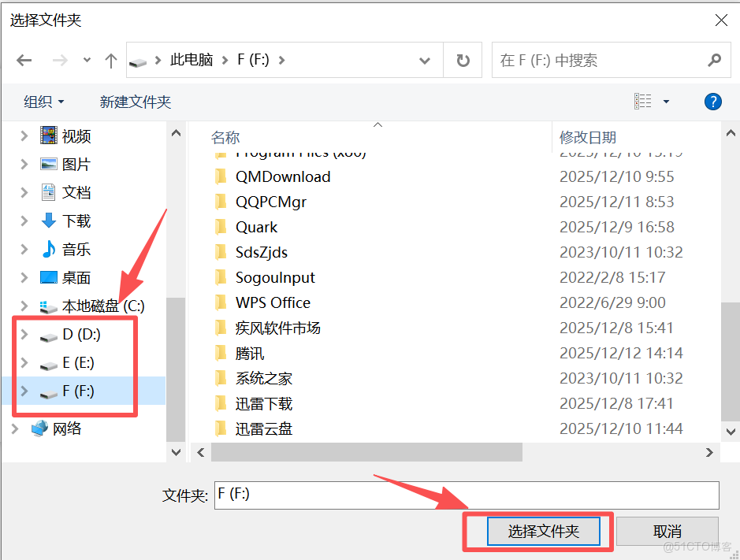Select the 音乐 (Music) item in sidebar

click(x=73, y=249)
